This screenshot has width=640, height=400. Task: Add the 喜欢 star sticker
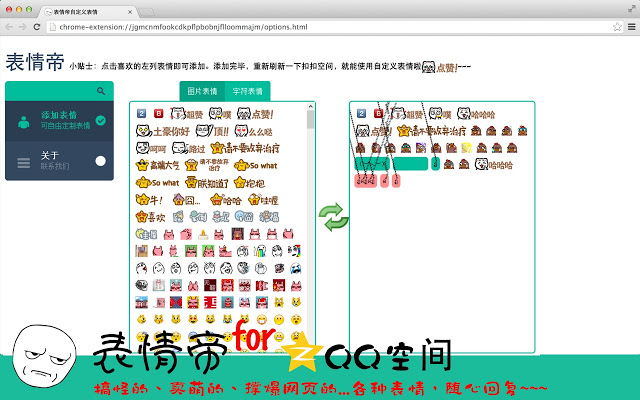(x=150, y=216)
